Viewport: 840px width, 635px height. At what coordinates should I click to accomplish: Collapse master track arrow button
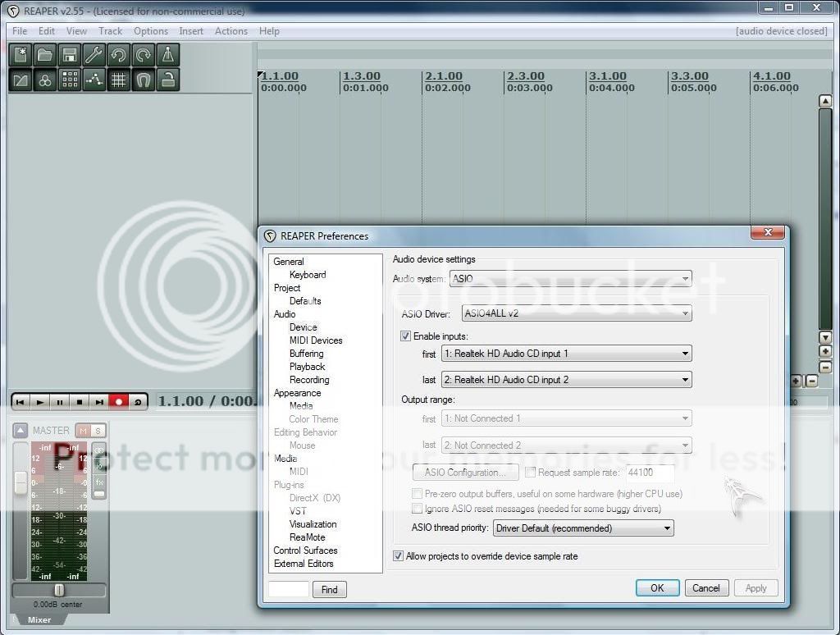tap(20, 430)
